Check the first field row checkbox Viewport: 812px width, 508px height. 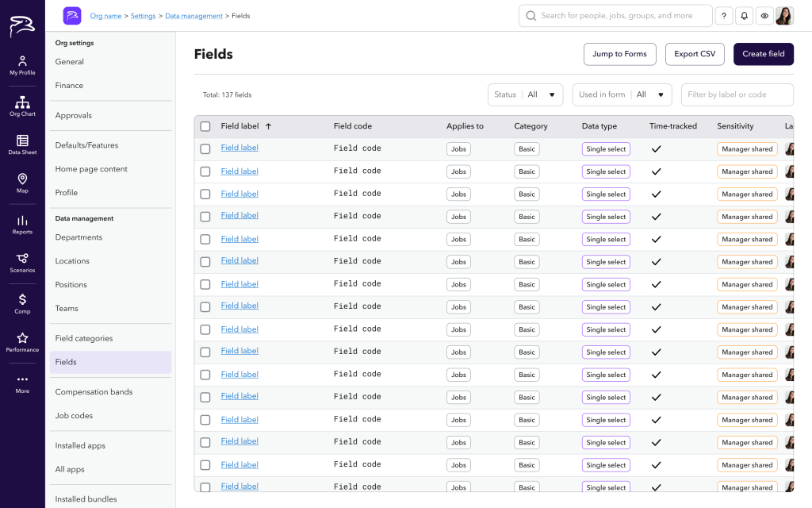coord(205,148)
